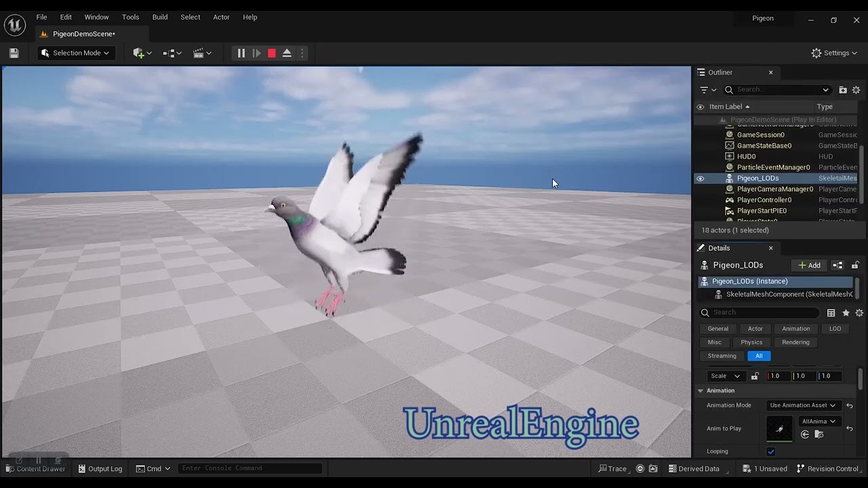This screenshot has height=488, width=868.
Task: Stop the play session with red square
Action: point(272,53)
